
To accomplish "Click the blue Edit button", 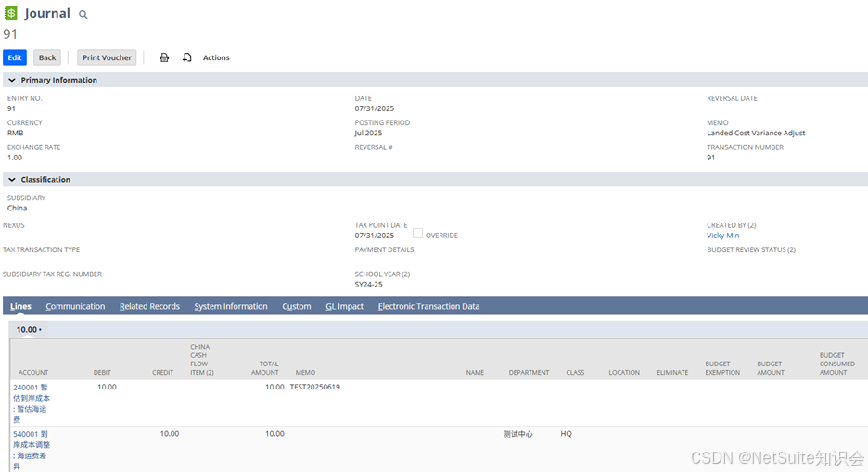I will pos(15,57).
